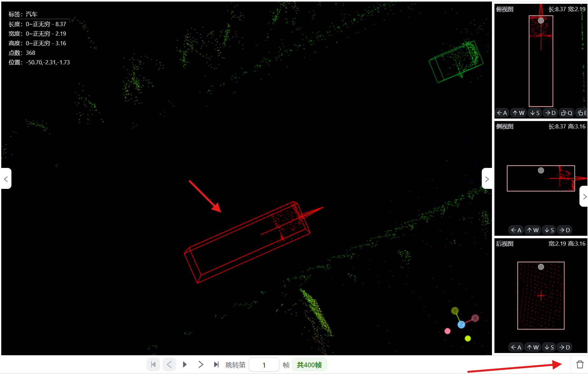Move box right (D) in side view
The height and width of the screenshot is (374, 588).
pyautogui.click(x=564, y=230)
